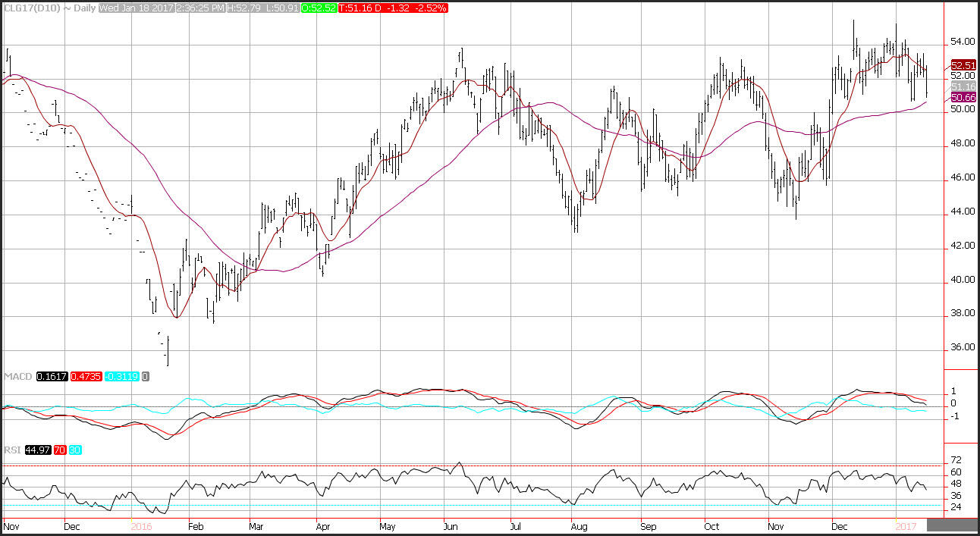Select the cyan RSI oversold level 30
The image size is (980, 536).
74,450
